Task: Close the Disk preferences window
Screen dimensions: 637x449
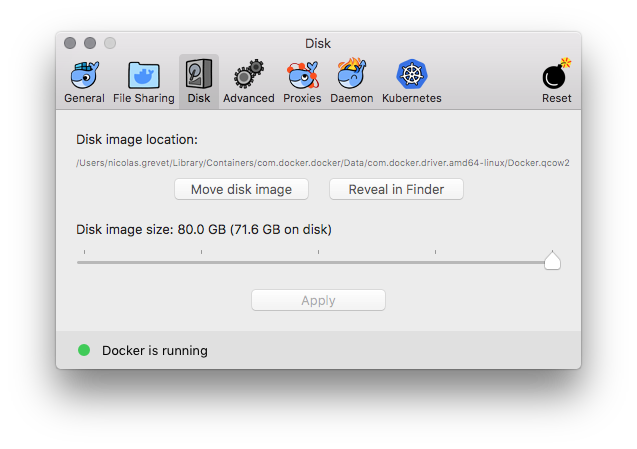Action: pyautogui.click(x=70, y=43)
